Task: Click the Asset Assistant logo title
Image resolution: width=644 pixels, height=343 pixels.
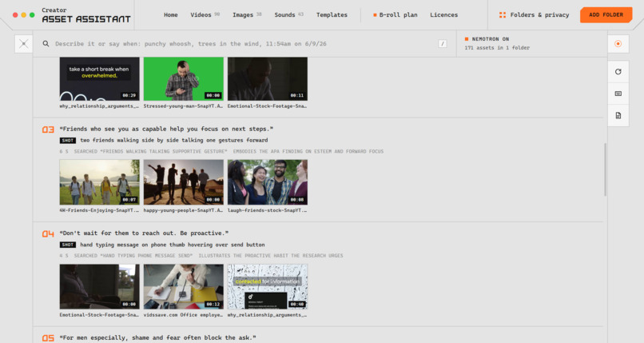Action: tap(86, 19)
